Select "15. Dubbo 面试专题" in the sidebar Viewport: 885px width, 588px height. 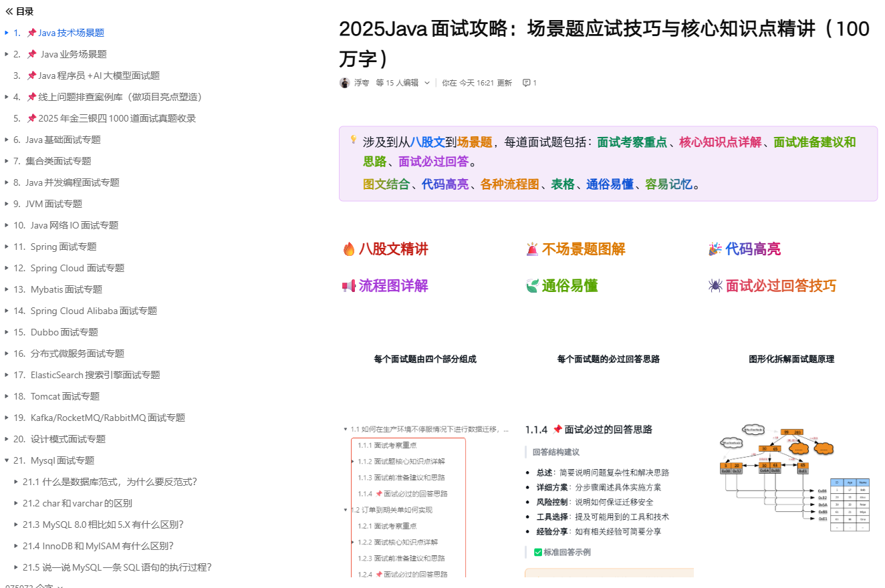57,331
